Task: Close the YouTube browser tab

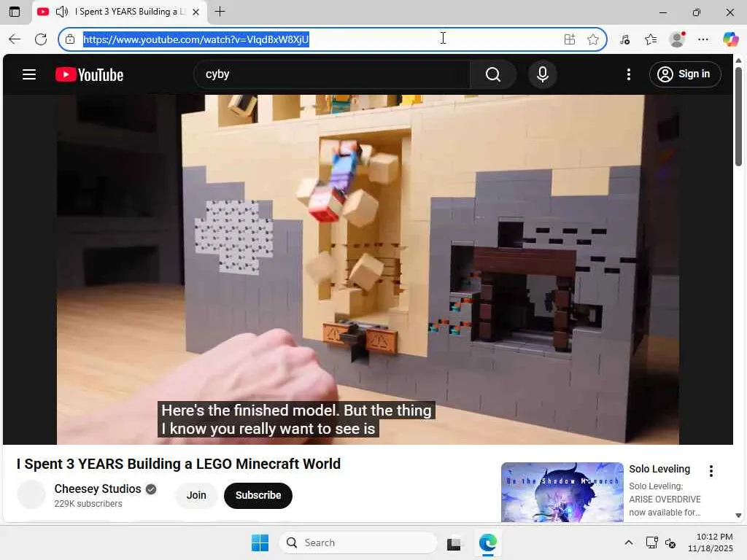Action: (196, 12)
